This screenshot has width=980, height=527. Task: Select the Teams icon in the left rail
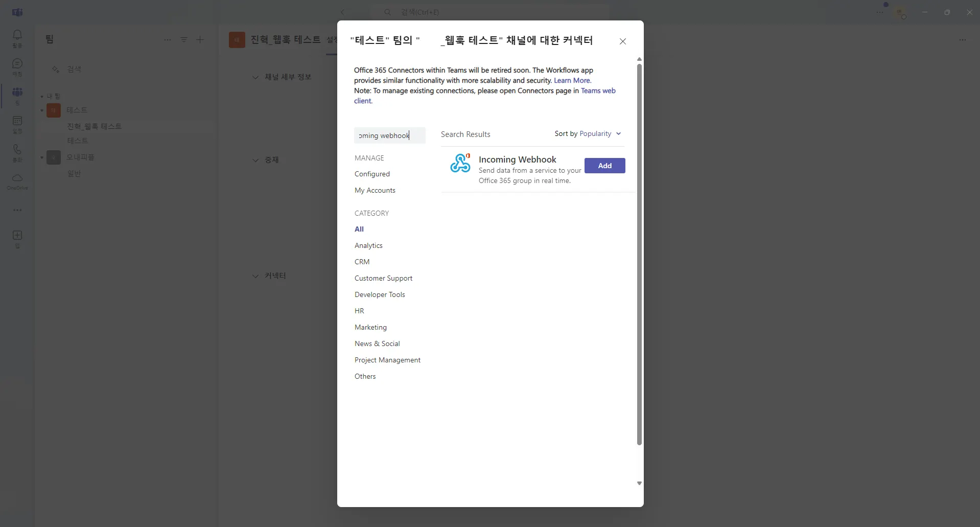(17, 96)
